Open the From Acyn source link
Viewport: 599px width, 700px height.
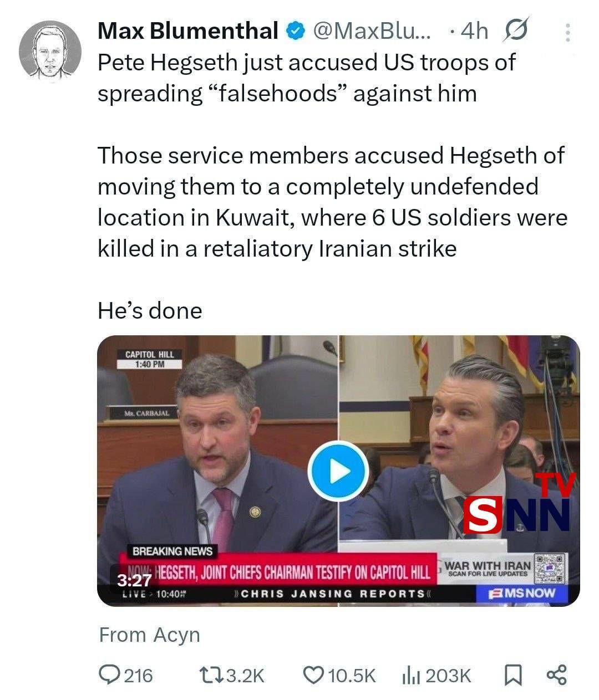click(x=149, y=635)
